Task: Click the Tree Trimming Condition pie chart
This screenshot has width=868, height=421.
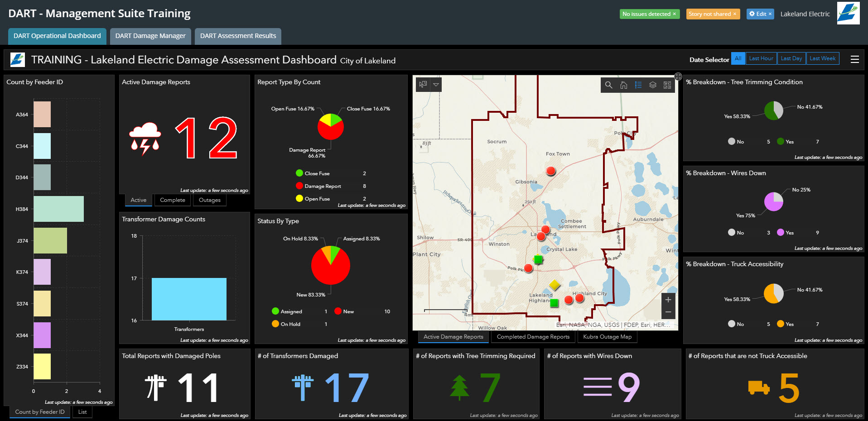Action: click(x=774, y=110)
